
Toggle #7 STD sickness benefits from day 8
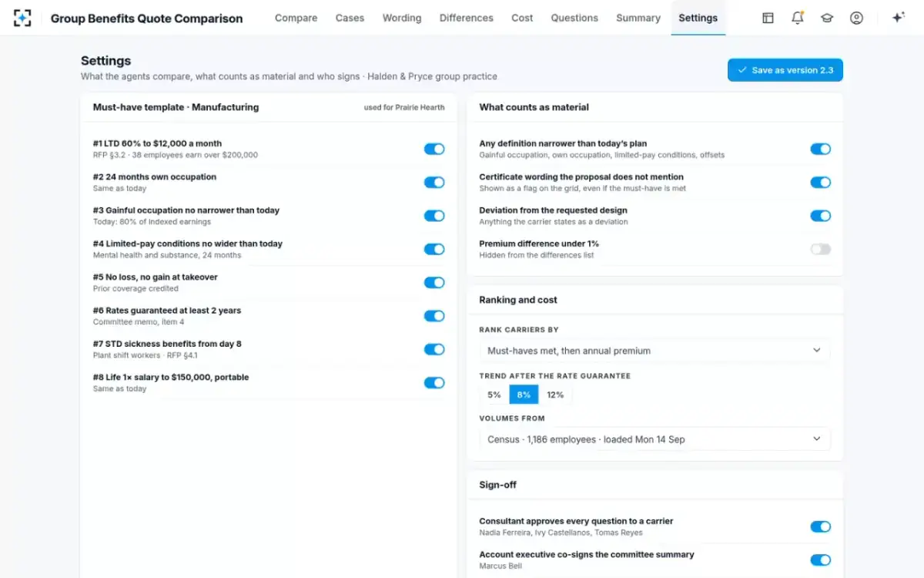click(434, 349)
